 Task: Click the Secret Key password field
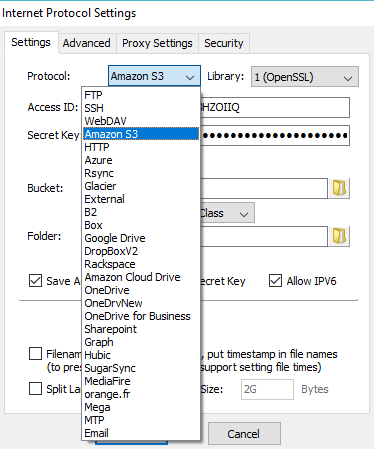[x=275, y=135]
